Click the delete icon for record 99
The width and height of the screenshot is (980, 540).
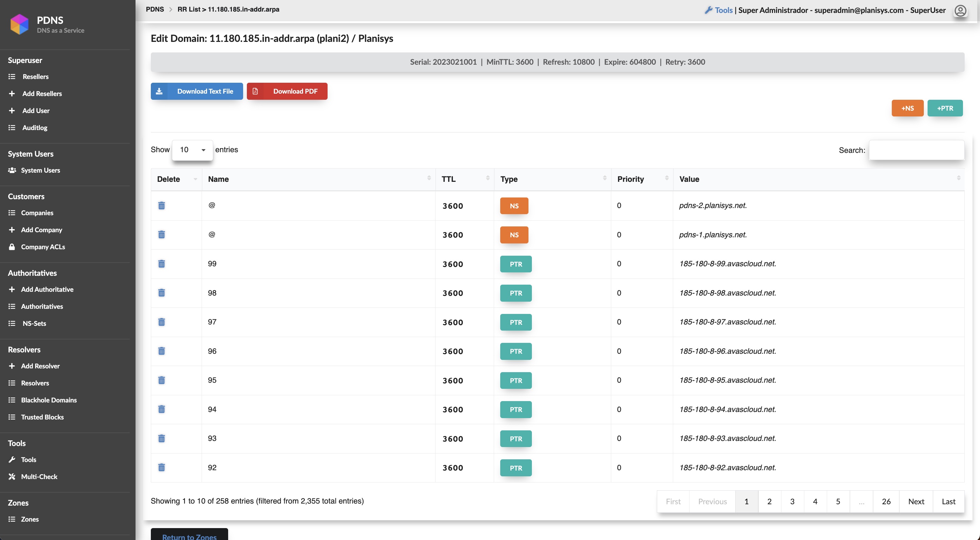(161, 264)
